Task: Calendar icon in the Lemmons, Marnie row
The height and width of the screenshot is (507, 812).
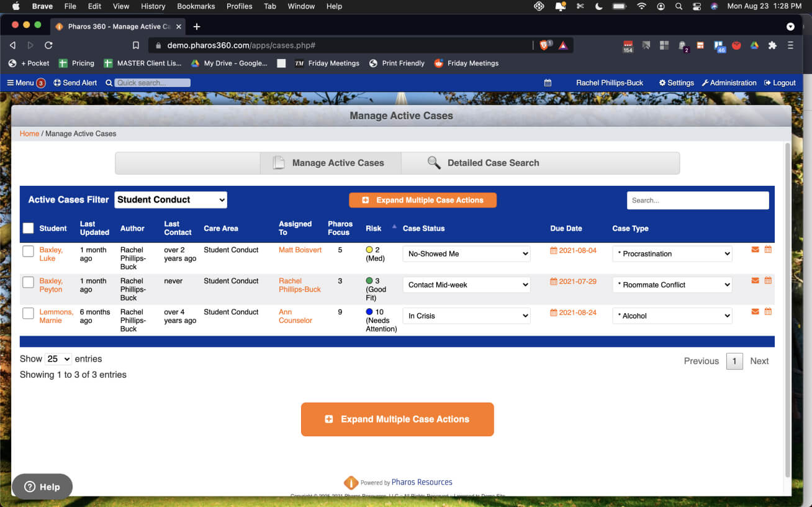Action: click(x=768, y=312)
